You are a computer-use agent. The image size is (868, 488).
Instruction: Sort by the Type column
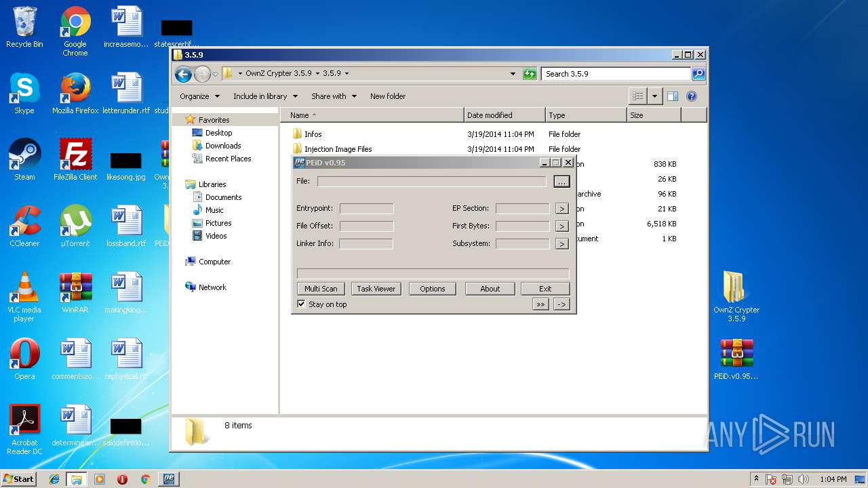pyautogui.click(x=586, y=115)
